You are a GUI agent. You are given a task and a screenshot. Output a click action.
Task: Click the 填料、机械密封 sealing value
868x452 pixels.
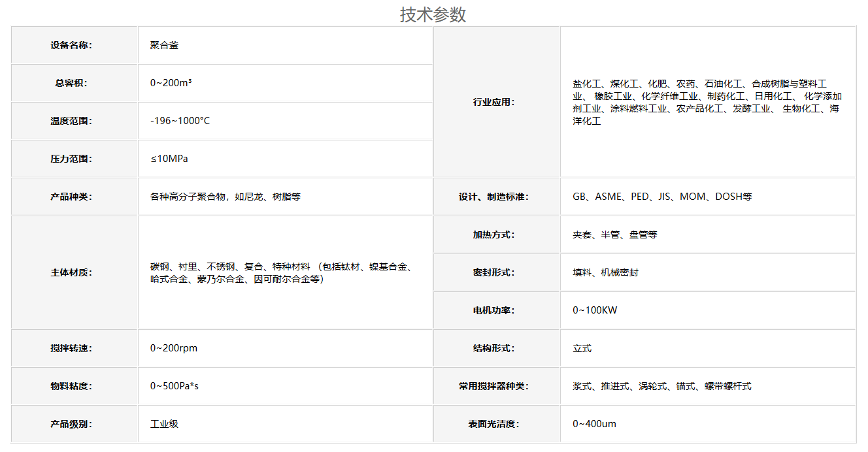pyautogui.click(x=605, y=272)
